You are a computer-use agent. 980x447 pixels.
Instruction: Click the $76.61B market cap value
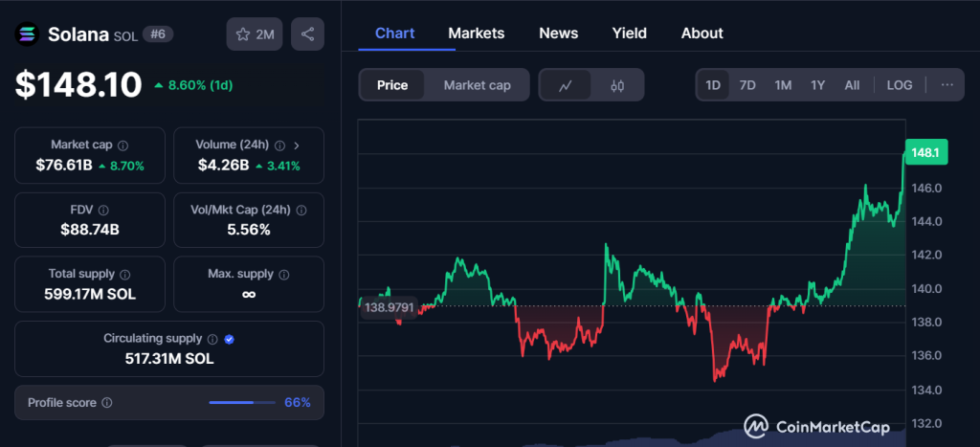pos(64,166)
